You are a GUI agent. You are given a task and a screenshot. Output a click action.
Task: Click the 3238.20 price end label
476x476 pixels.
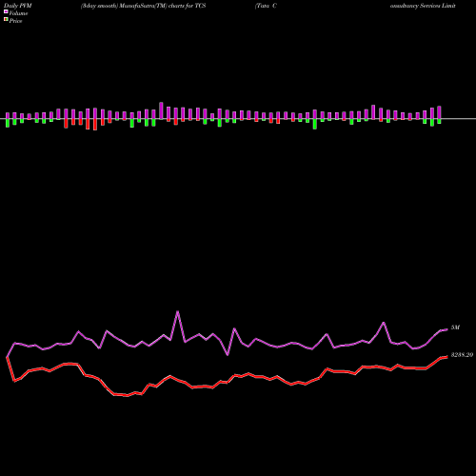coord(462,355)
